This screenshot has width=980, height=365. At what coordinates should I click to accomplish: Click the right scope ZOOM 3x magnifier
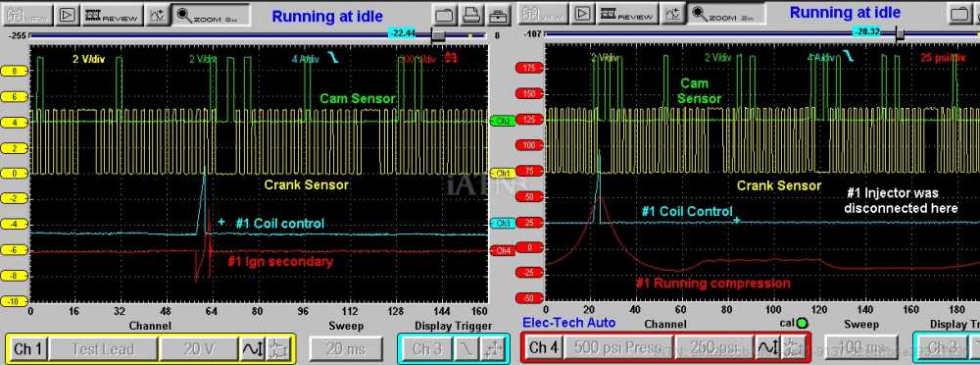tap(726, 15)
